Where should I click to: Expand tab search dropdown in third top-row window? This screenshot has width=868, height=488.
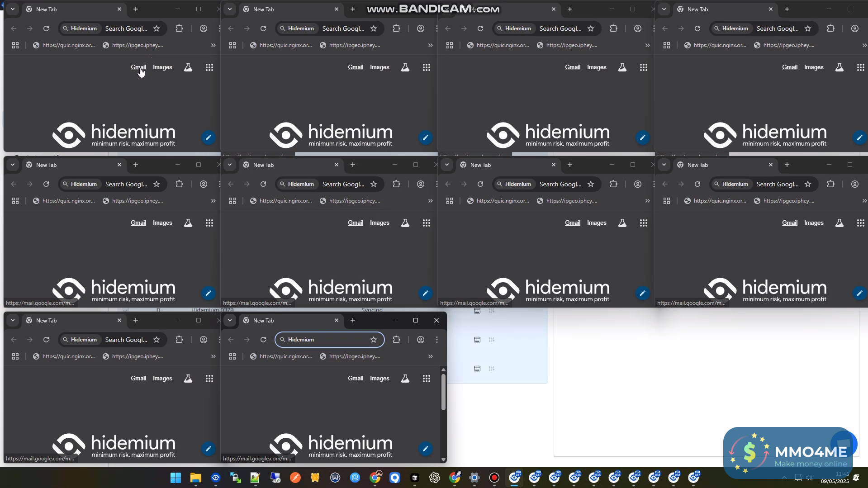[447, 9]
